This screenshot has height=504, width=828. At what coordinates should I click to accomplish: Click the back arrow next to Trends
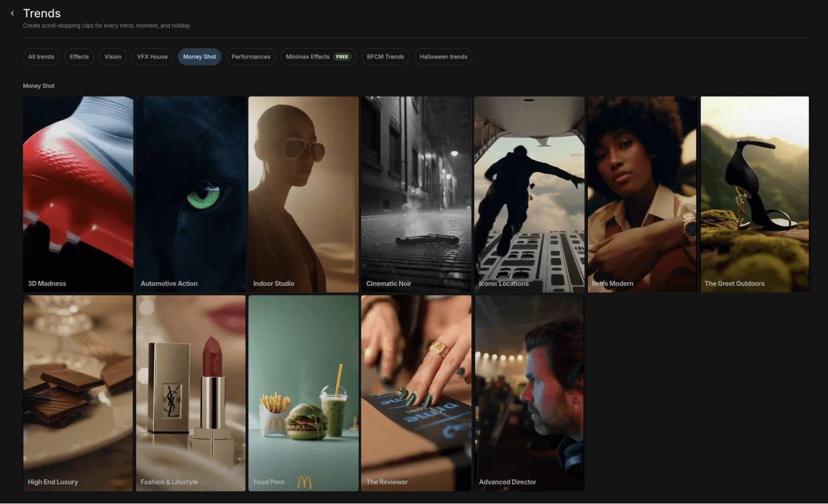[12, 13]
